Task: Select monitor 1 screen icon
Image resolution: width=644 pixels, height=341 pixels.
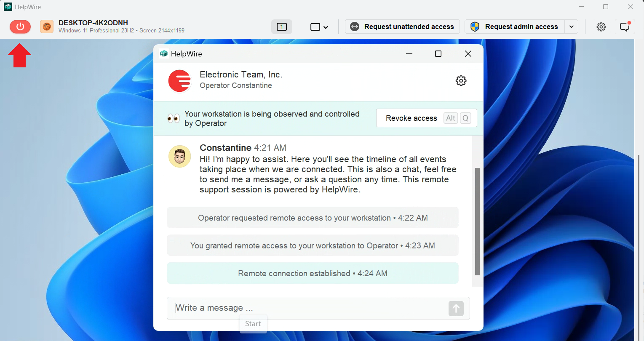Action: pos(281,26)
